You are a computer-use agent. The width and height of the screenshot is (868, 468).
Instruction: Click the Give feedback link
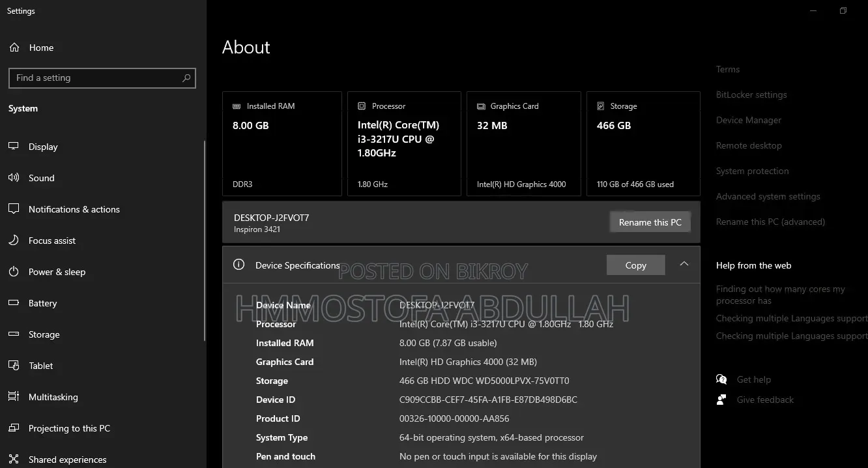765,400
